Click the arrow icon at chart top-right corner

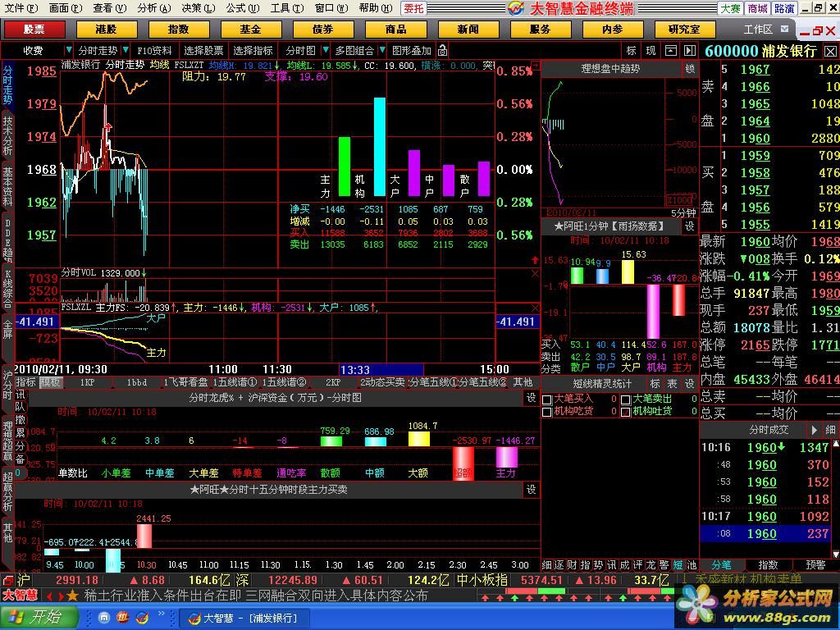(x=535, y=65)
